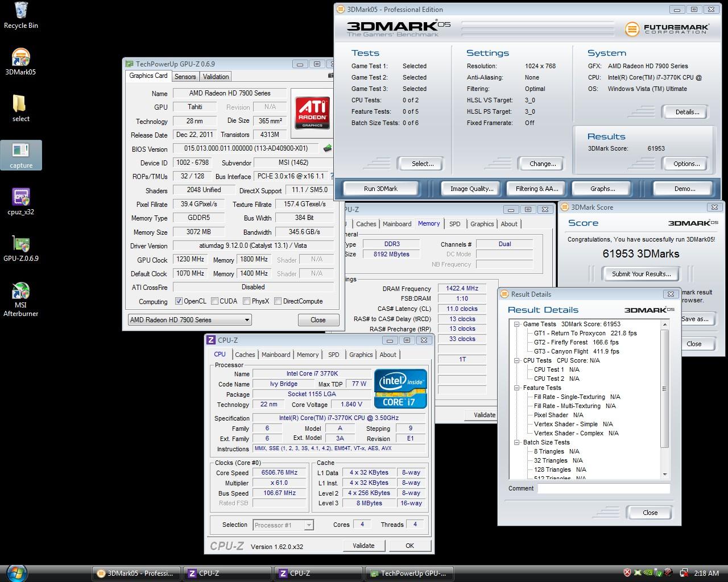Click the front CPU-Z window title icon
The width and height of the screenshot is (728, 582).
click(211, 340)
